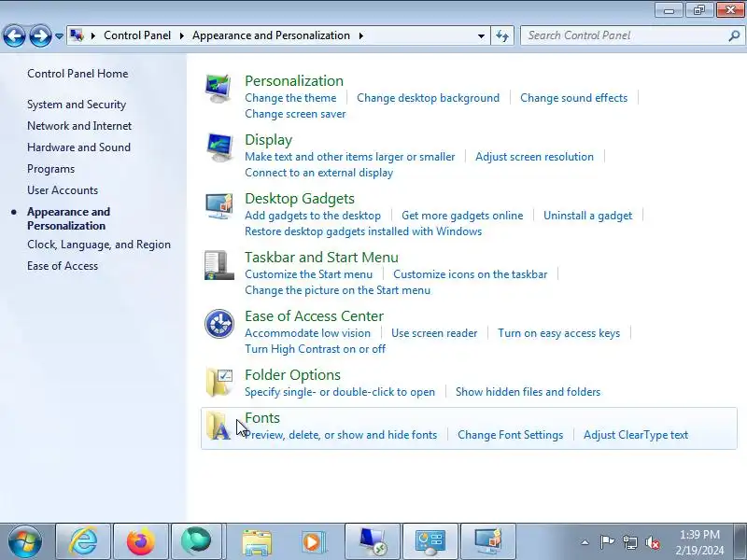Launch Firefox from taskbar
The width and height of the screenshot is (747, 560).
click(141, 541)
